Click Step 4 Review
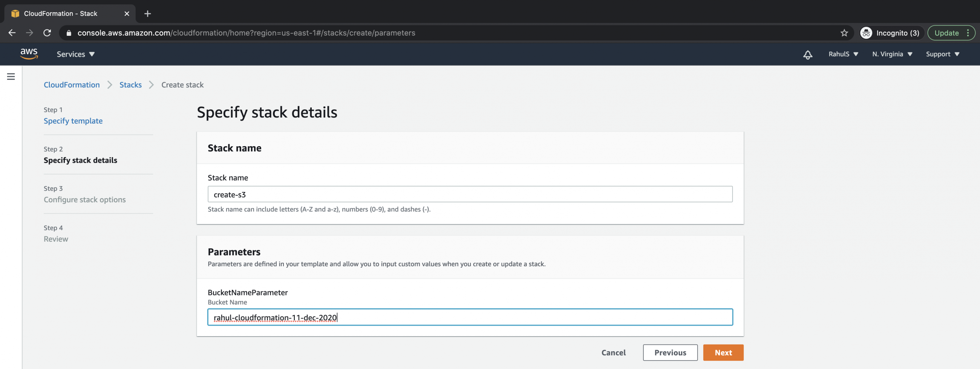This screenshot has height=369, width=980. 56,239
